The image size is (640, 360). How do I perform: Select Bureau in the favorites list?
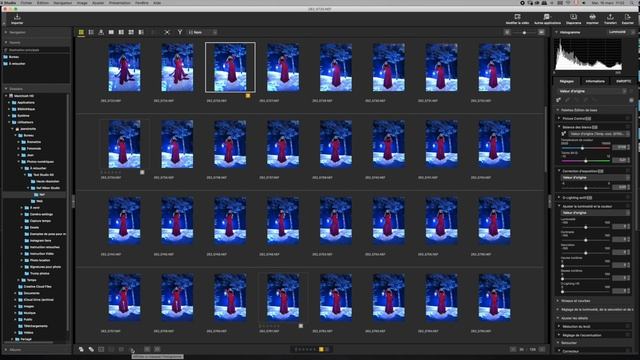coord(14,57)
